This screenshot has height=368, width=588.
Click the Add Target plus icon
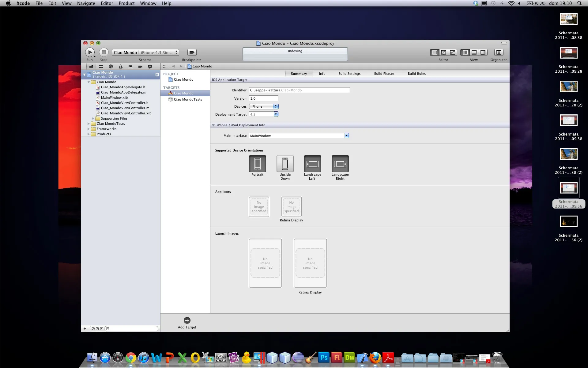coord(187,320)
